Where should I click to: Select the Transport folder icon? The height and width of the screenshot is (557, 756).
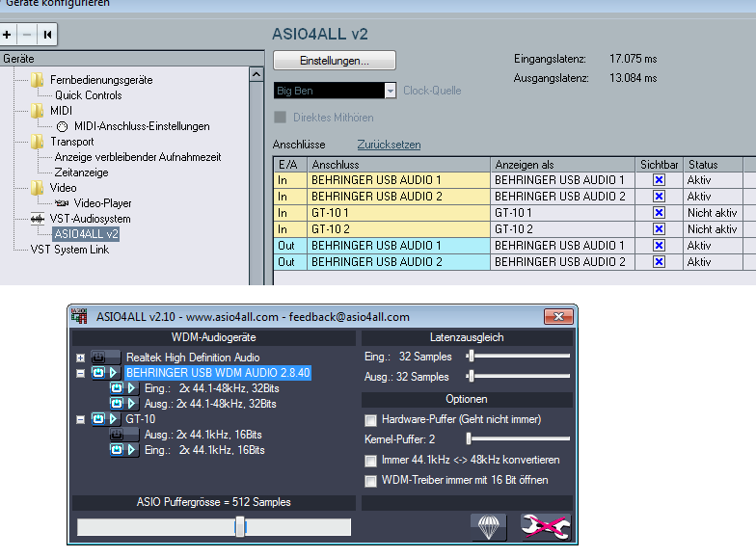tap(37, 141)
